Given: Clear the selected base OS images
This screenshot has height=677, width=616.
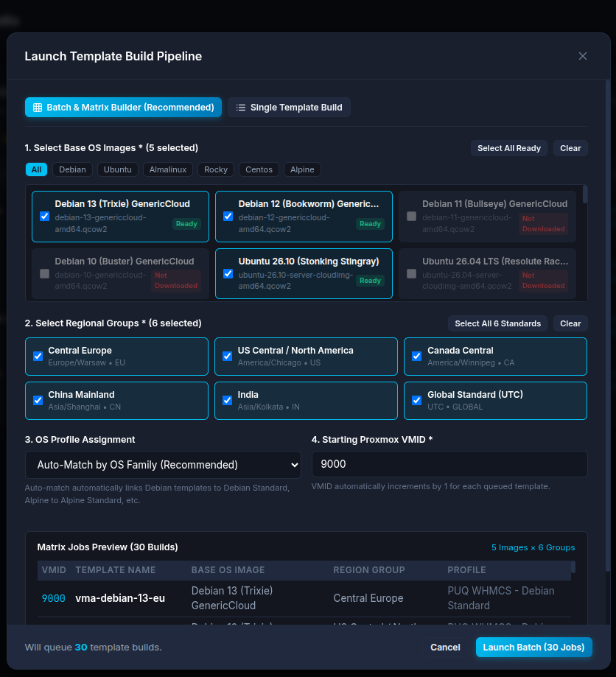Looking at the screenshot, I should 570,148.
